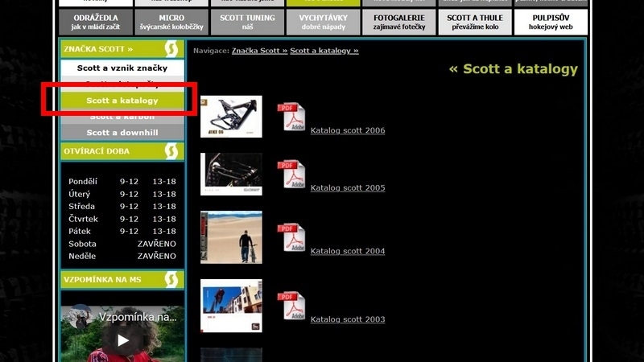Click the Scott logo in Otvírací doba header
Image resolution: width=644 pixels, height=362 pixels.
[x=171, y=150]
